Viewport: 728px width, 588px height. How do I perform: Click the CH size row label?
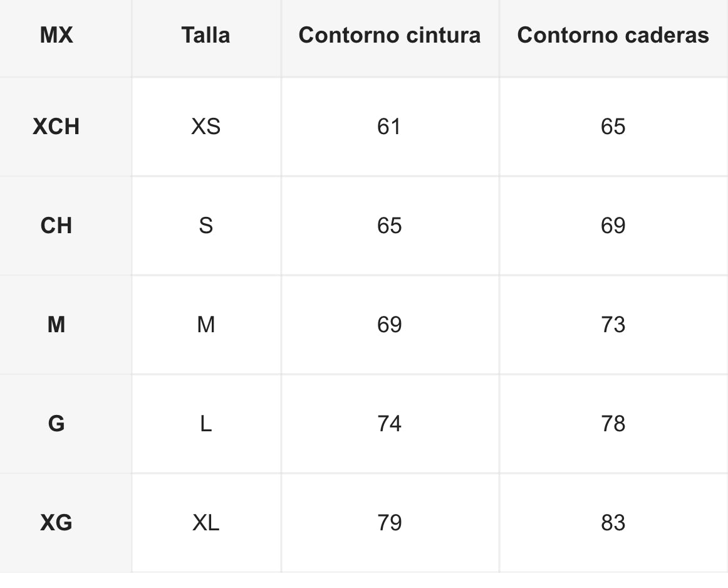(56, 226)
